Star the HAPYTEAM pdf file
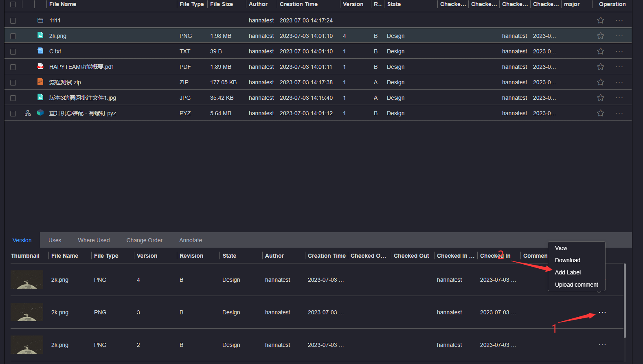Screen dimensions: 643x364 tap(600, 67)
